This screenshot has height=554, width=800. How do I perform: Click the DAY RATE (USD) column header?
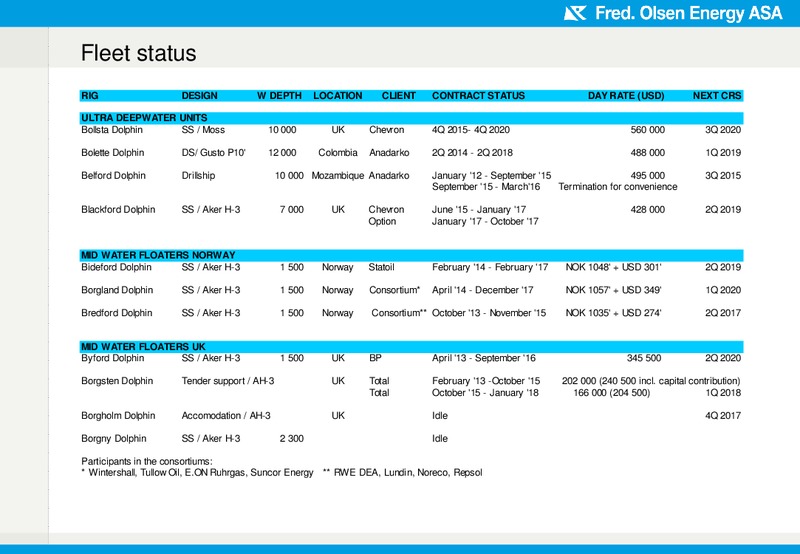(x=626, y=95)
